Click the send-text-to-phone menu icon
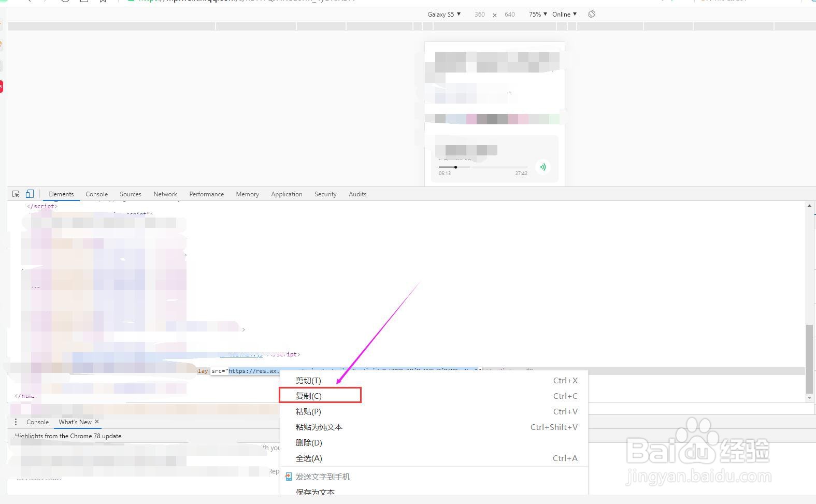Image resolution: width=816 pixels, height=504 pixels. 289,477
